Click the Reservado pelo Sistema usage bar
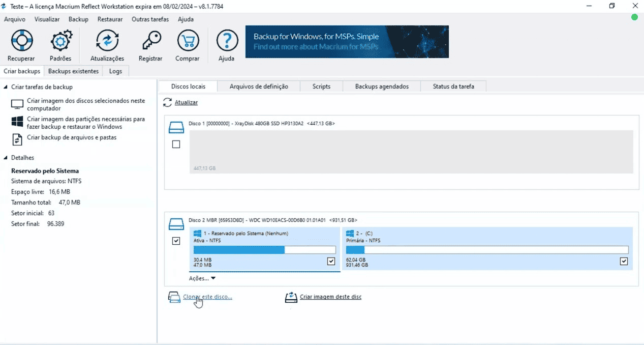This screenshot has height=345, width=644. pos(264,250)
